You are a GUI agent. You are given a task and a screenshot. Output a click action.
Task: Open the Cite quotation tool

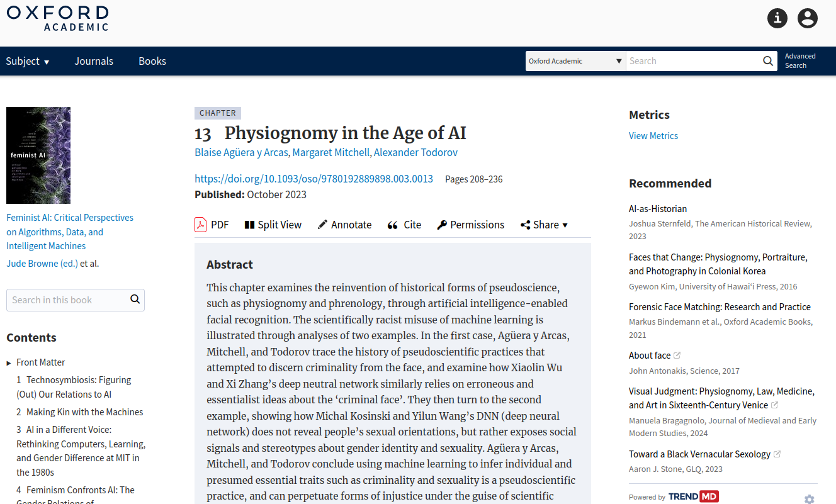tap(404, 225)
